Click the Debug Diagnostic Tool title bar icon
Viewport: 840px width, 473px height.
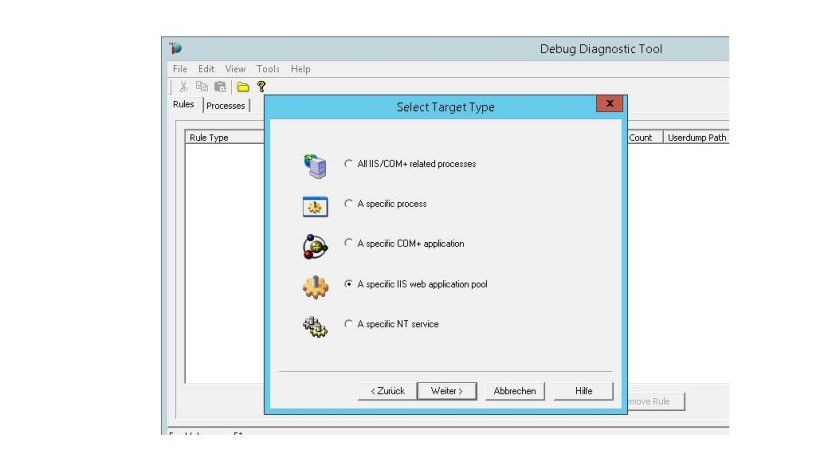(x=176, y=49)
